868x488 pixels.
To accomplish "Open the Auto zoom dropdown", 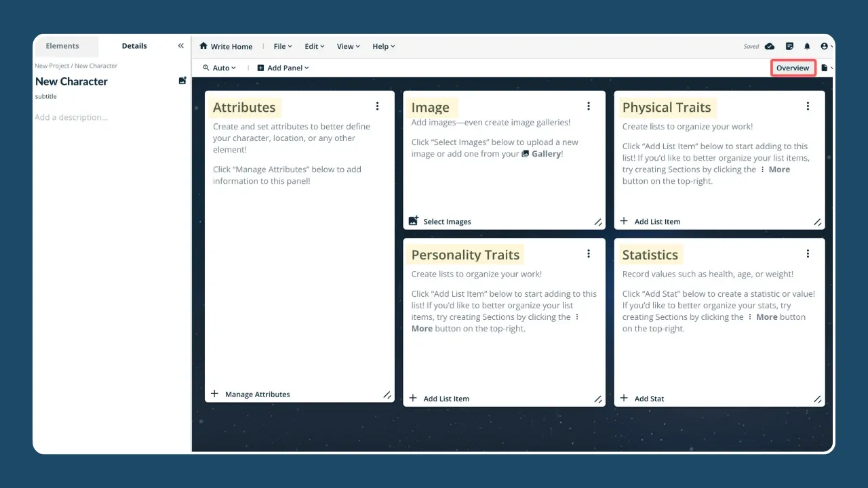I will point(220,68).
